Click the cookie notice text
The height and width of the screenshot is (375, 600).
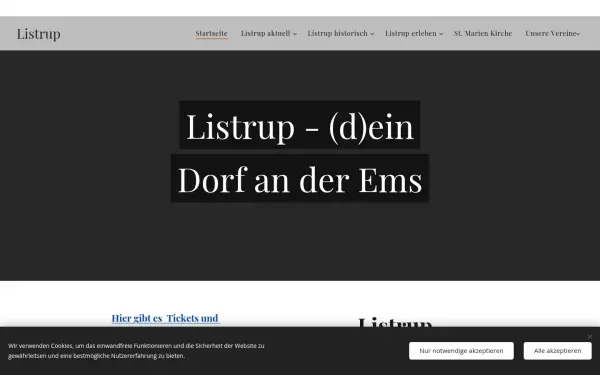click(x=136, y=351)
